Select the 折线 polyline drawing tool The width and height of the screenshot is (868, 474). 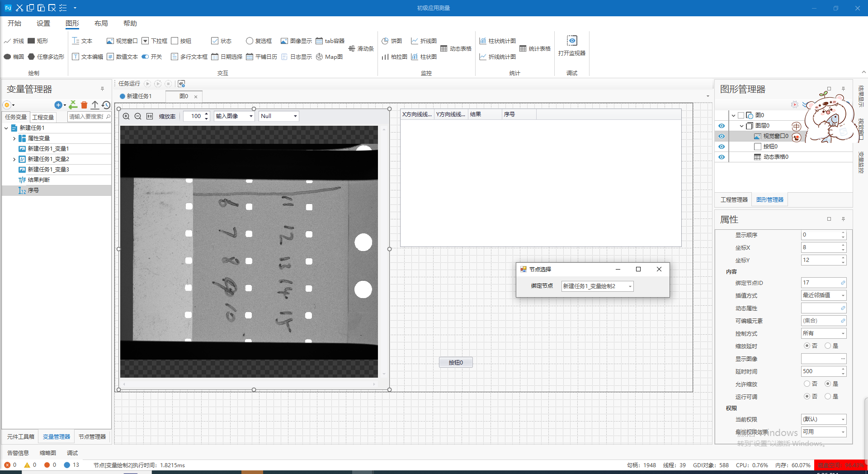click(14, 41)
